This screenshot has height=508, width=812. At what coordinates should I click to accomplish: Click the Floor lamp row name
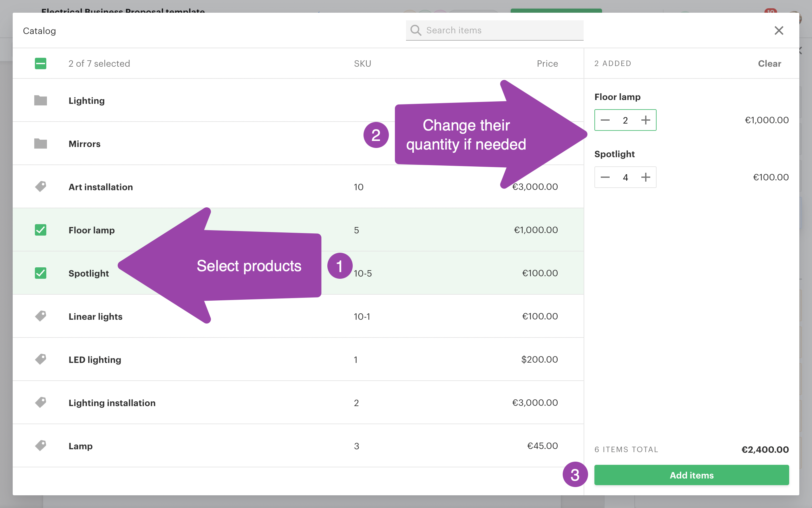pyautogui.click(x=92, y=230)
